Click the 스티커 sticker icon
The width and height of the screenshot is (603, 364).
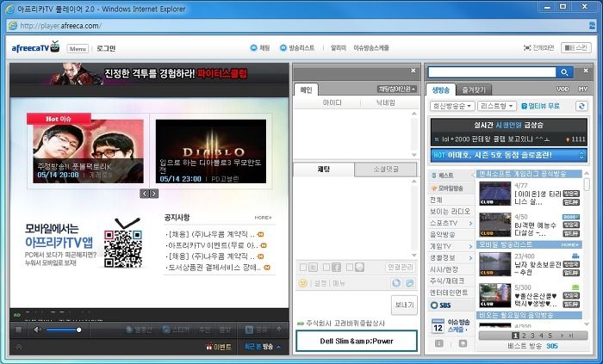(176, 330)
